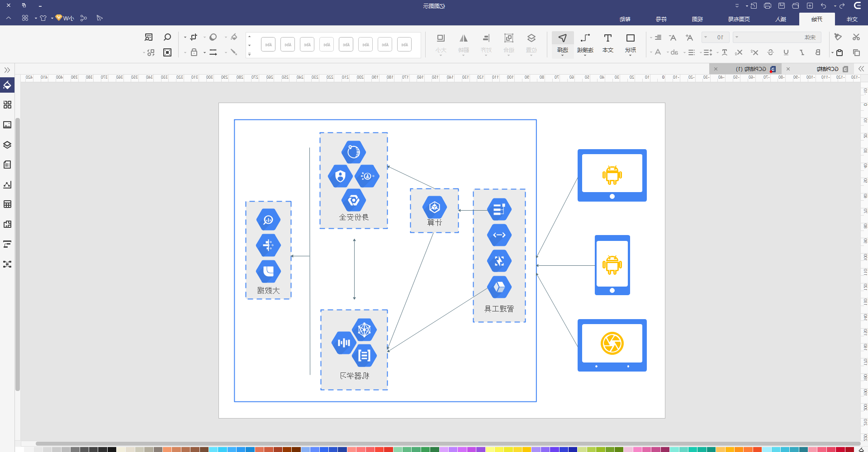
Task: Click the Paste clipboard icon
Action: [840, 52]
